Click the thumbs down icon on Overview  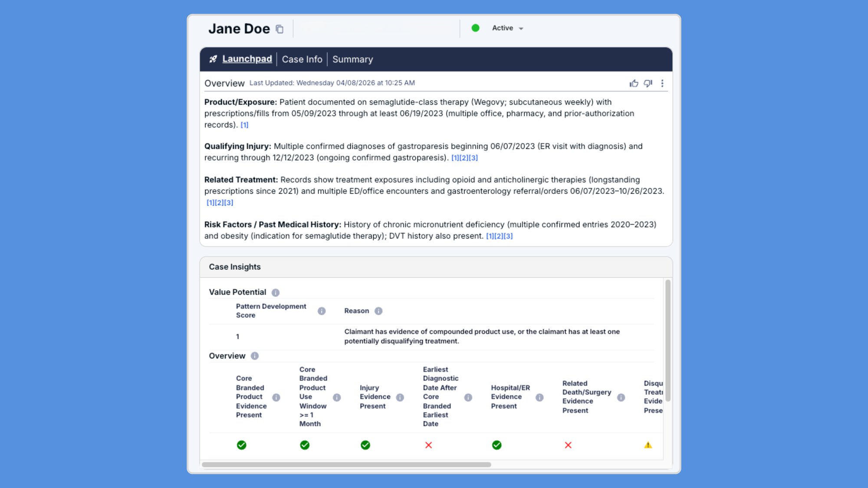(648, 83)
